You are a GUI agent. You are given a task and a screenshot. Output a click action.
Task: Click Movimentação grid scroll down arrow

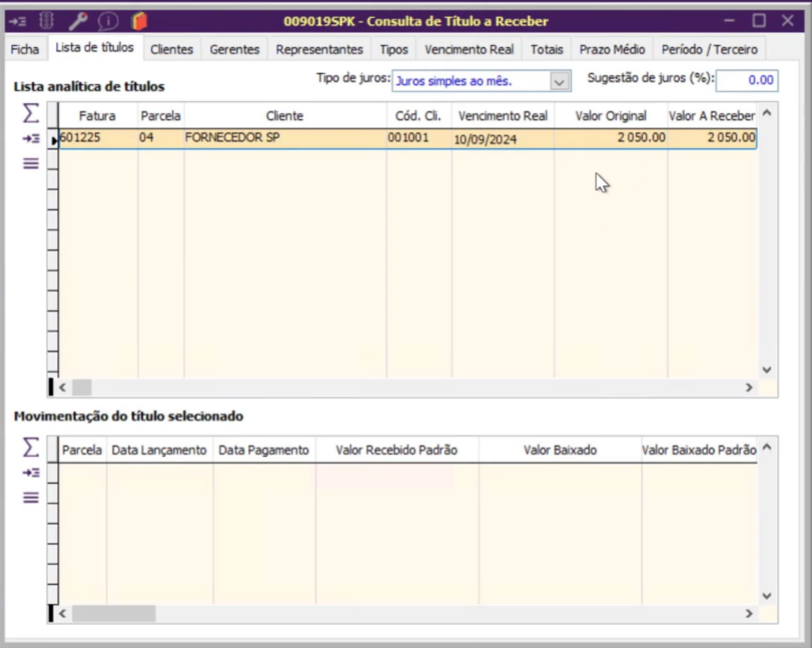click(767, 596)
